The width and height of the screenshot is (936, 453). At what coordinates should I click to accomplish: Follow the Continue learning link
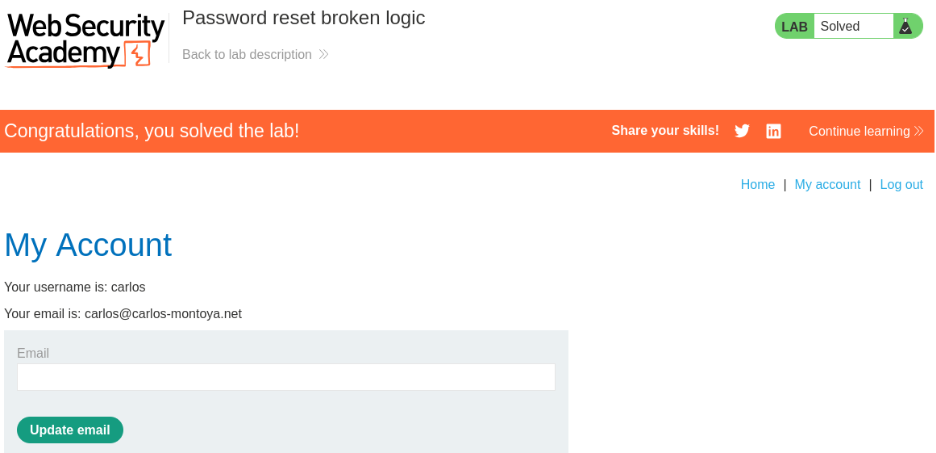click(x=859, y=131)
